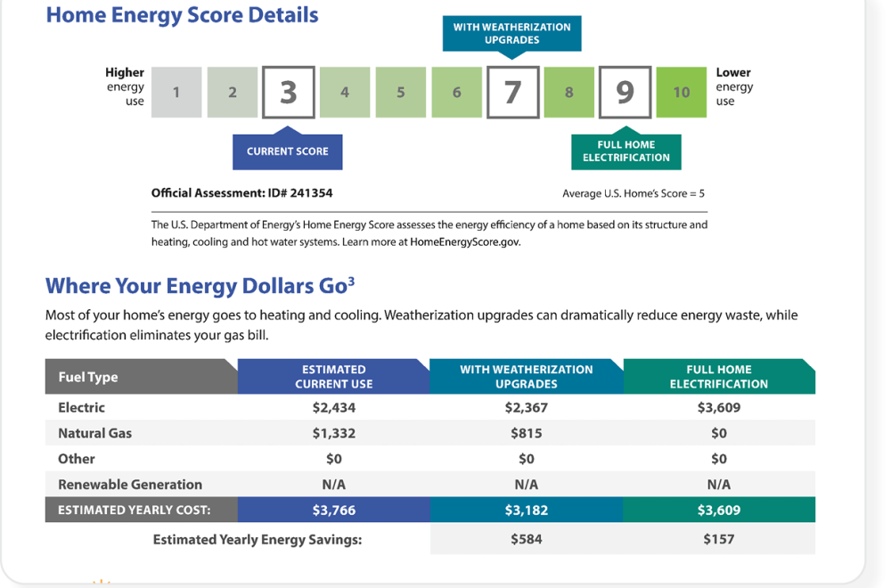This screenshot has width=891, height=588.
Task: Click the Full Home Electrification table header
Action: click(x=719, y=377)
